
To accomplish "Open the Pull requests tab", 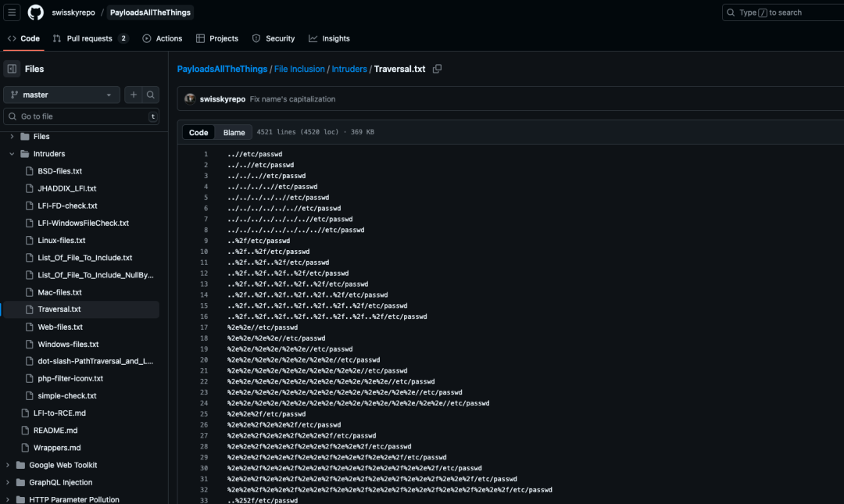I will coord(91,39).
